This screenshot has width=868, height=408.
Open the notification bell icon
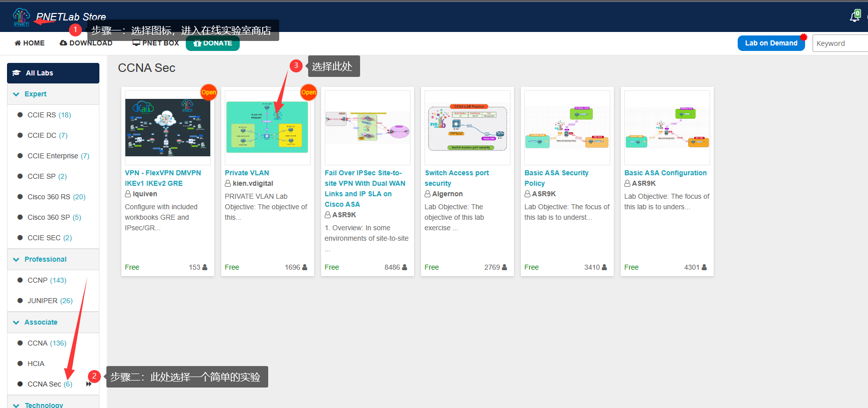tap(855, 16)
